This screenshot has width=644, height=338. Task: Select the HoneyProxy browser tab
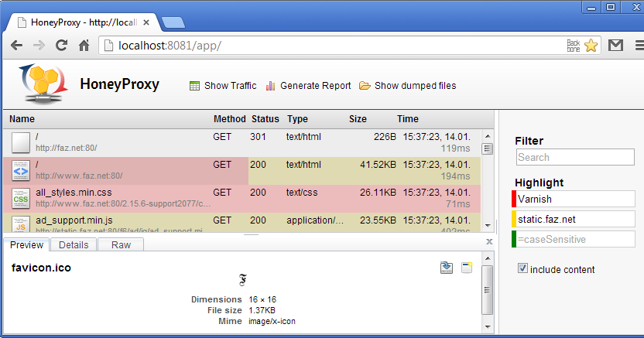tap(84, 22)
